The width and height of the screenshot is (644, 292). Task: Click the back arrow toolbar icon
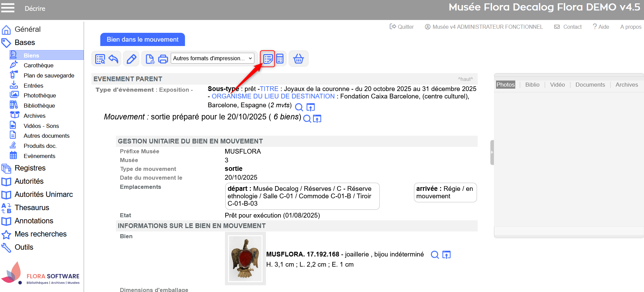pyautogui.click(x=113, y=59)
